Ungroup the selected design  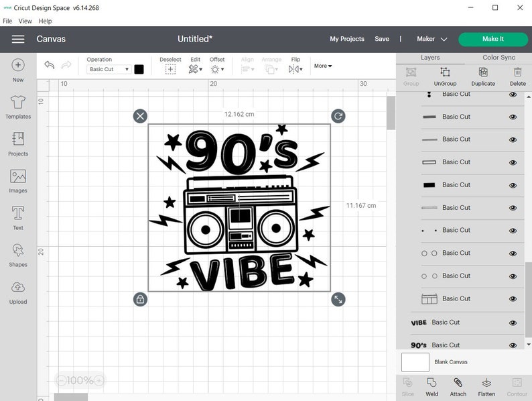(445, 76)
